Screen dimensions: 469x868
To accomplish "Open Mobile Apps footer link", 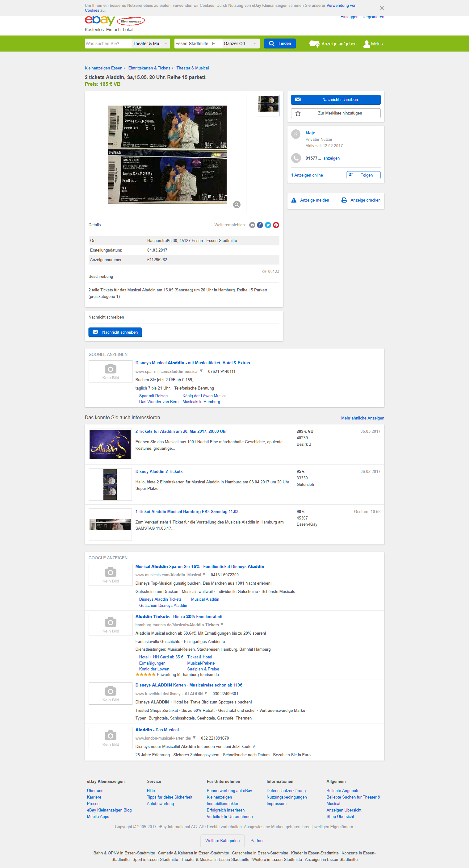I will click(98, 816).
